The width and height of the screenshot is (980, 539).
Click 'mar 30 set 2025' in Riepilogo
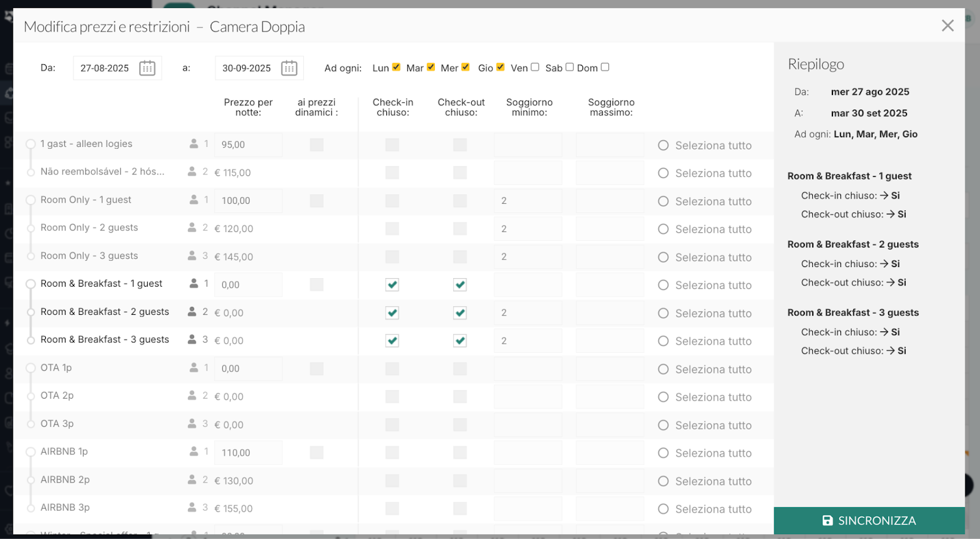point(869,113)
